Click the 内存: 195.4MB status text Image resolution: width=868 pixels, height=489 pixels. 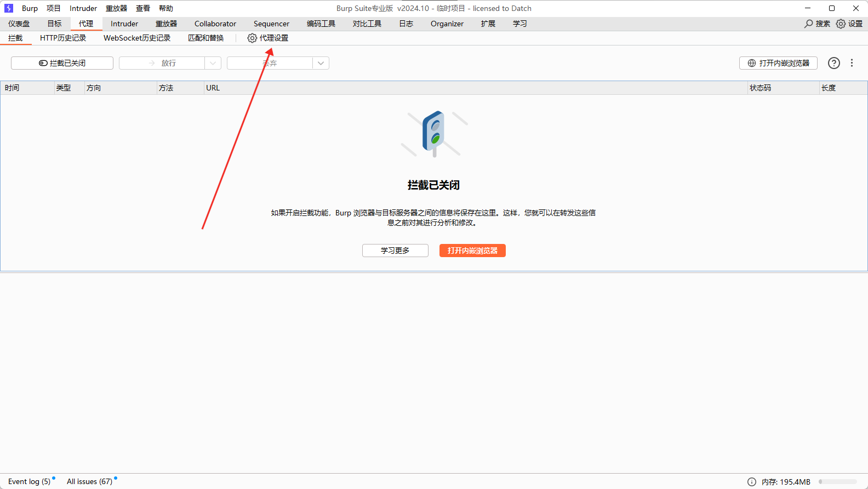tap(786, 482)
